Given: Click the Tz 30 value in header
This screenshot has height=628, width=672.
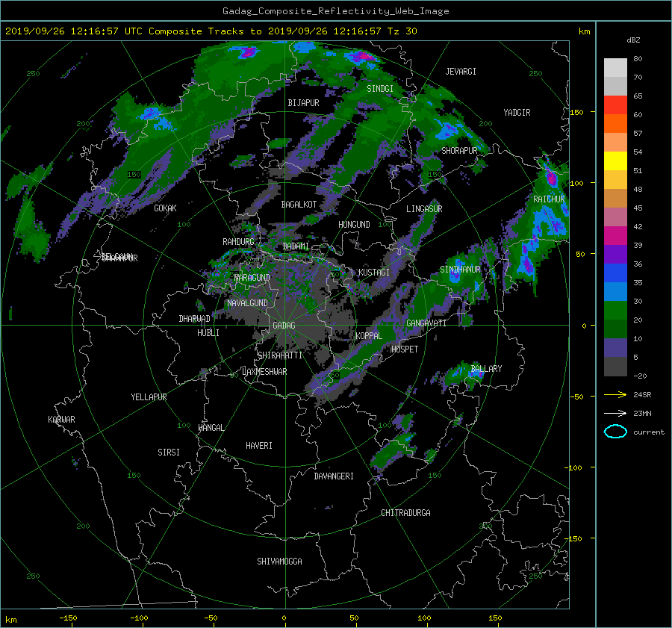Looking at the screenshot, I should 402,31.
